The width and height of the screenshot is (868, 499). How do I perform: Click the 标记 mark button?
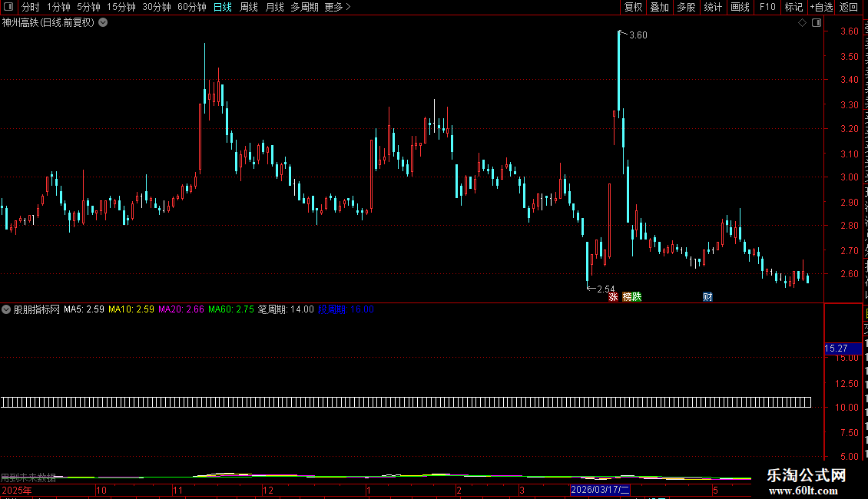(793, 7)
